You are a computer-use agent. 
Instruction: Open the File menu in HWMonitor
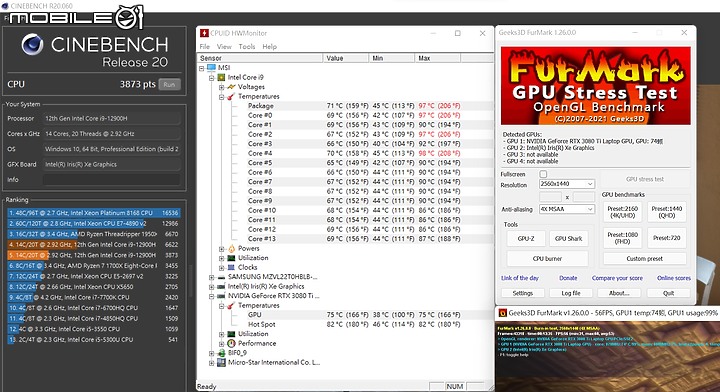tap(205, 46)
